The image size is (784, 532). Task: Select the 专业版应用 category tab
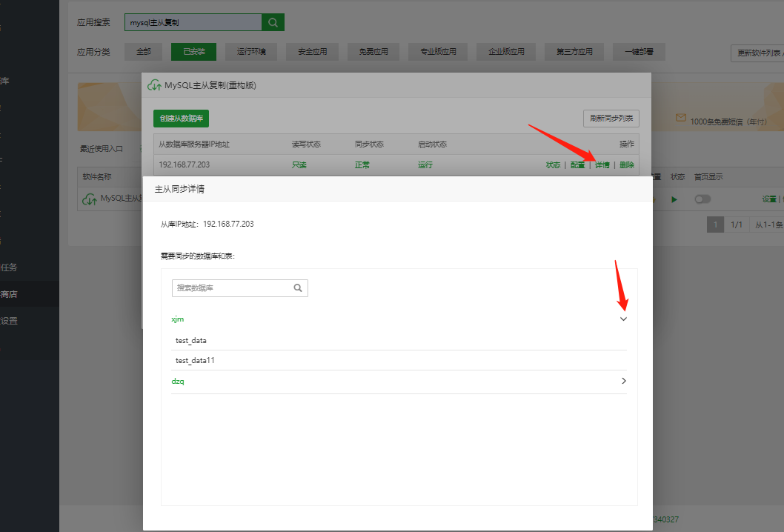click(x=438, y=52)
